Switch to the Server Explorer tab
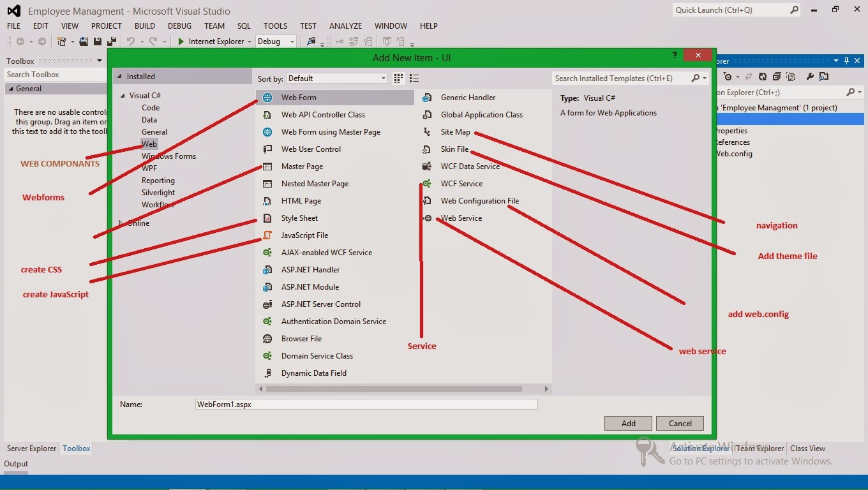This screenshot has height=490, width=868. (31, 449)
